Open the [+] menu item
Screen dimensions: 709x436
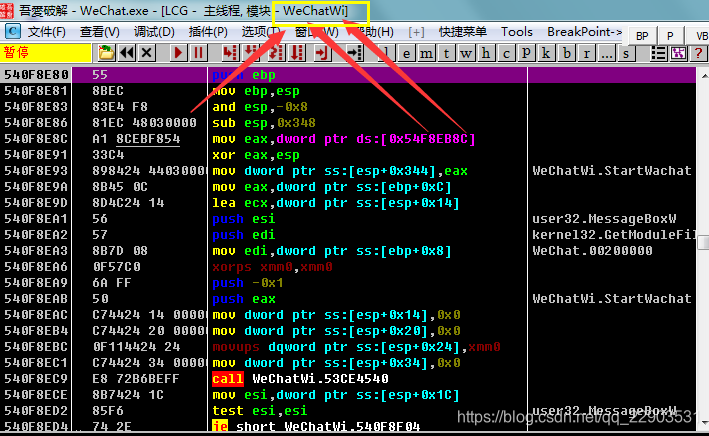click(416, 32)
